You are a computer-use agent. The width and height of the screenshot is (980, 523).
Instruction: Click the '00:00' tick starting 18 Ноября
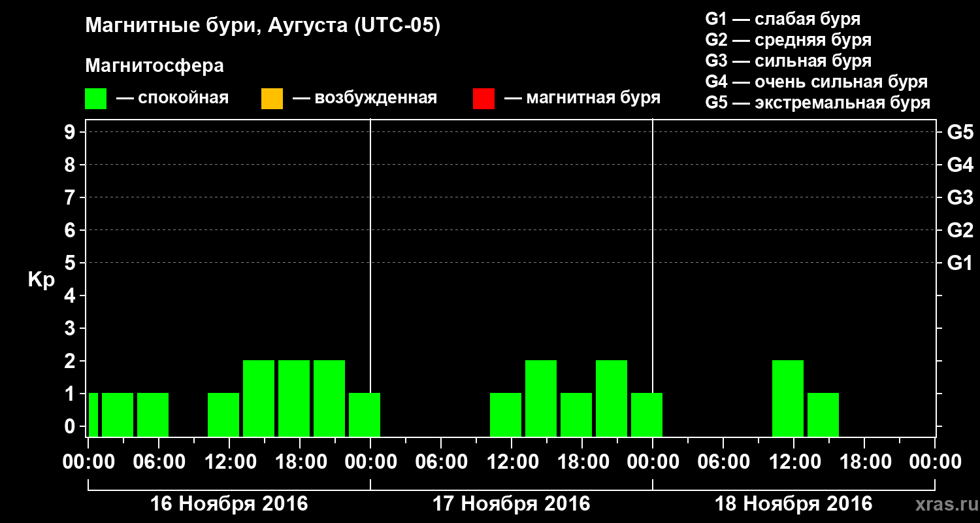[x=652, y=462]
